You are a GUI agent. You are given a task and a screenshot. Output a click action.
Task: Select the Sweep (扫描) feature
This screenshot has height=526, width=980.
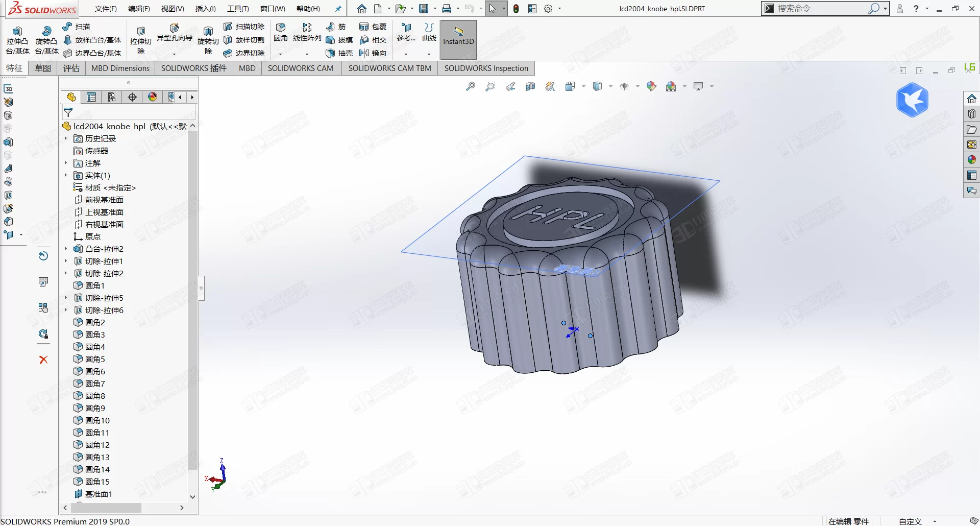click(x=76, y=27)
